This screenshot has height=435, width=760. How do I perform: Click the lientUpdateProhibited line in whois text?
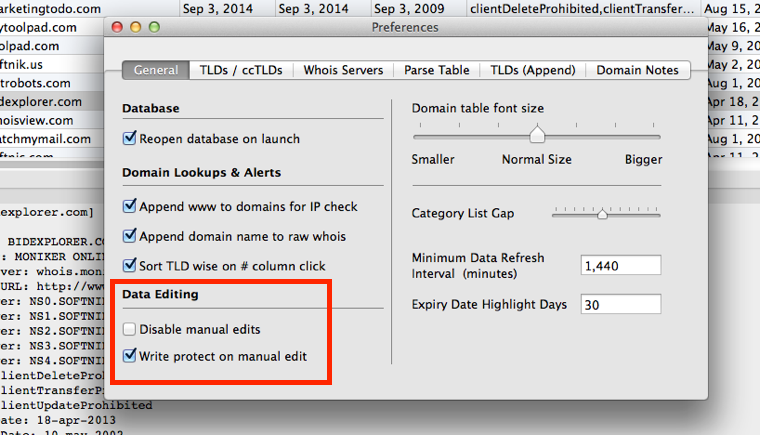tap(76, 405)
